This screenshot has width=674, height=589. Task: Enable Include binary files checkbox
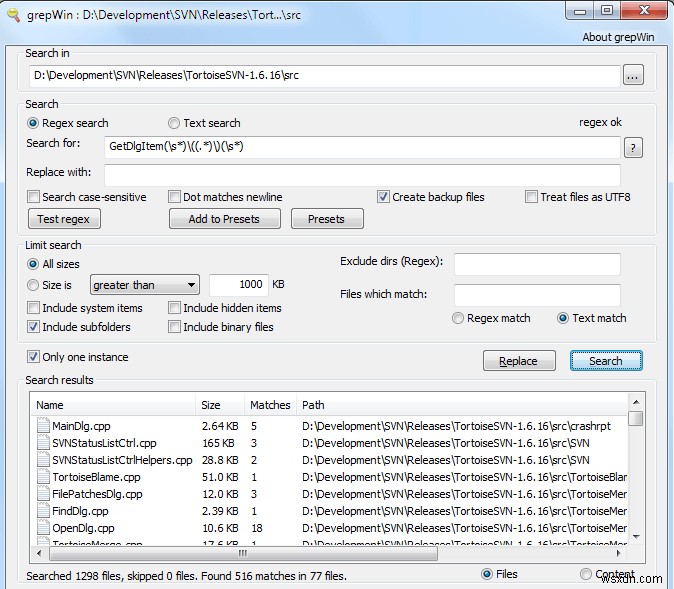174,327
